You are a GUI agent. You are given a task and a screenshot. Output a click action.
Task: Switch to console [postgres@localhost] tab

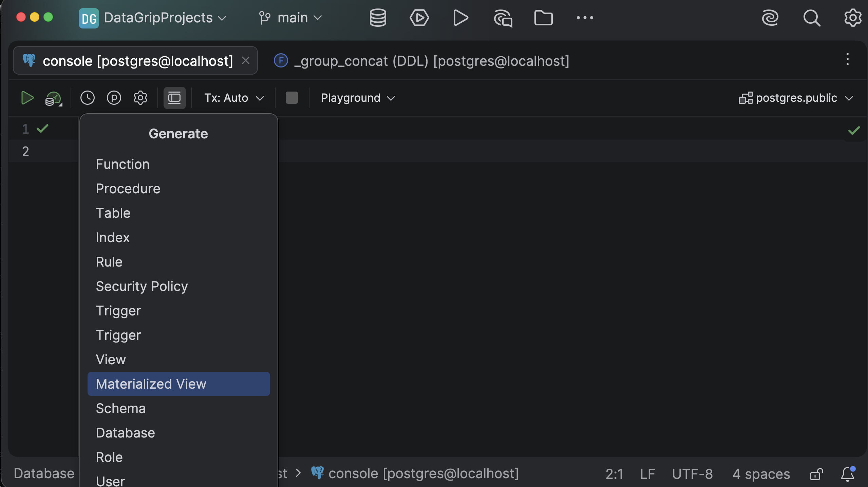[x=135, y=61]
